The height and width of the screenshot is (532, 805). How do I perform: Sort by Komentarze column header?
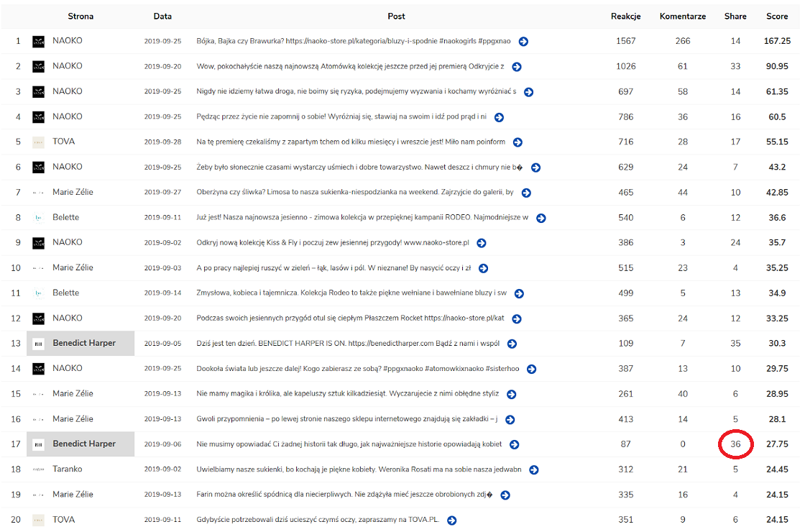(x=683, y=17)
